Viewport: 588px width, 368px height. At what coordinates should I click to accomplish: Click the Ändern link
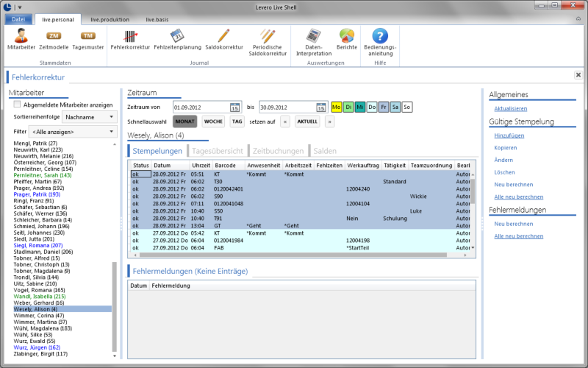(503, 160)
